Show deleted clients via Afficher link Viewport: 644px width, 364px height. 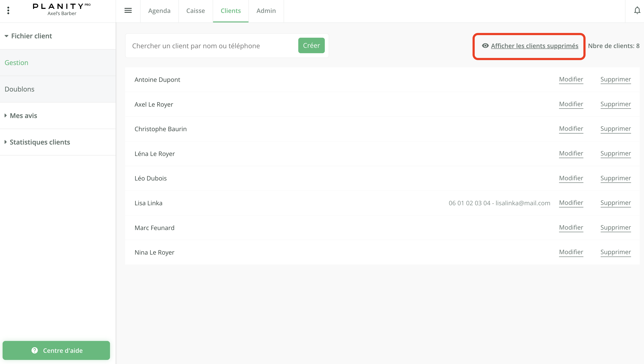click(x=534, y=46)
